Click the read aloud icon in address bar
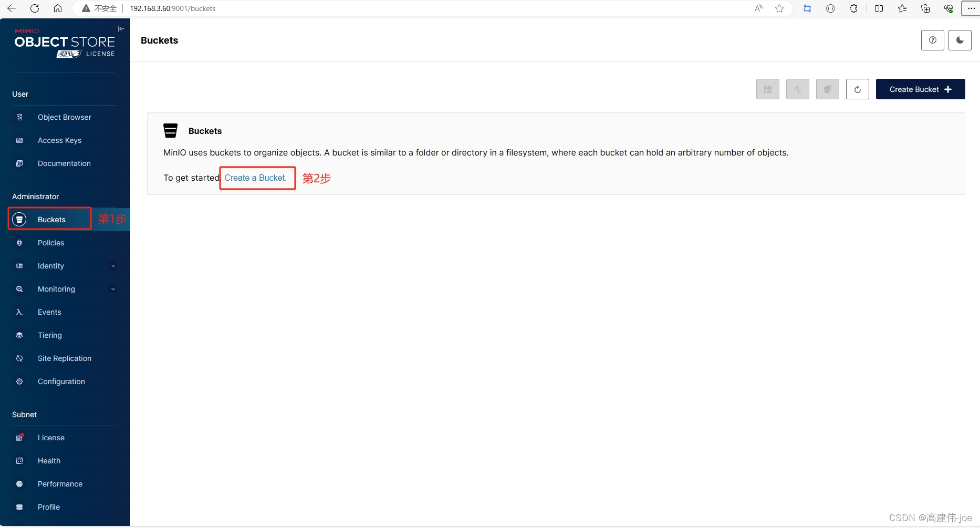Screen dimensions: 980x528 pos(758,8)
